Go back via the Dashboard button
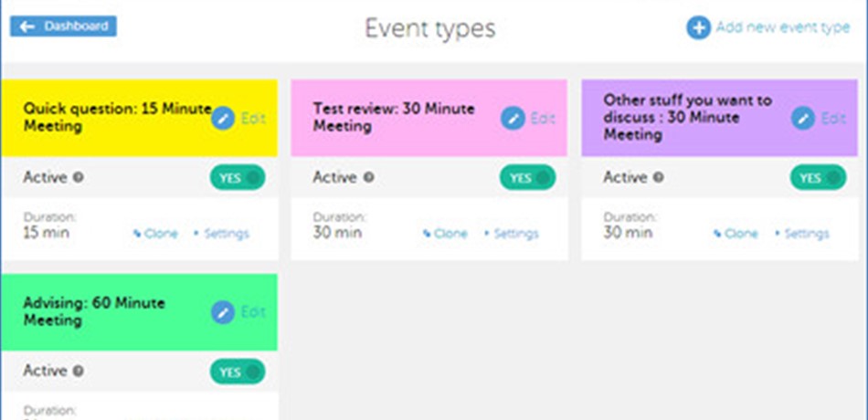868x420 pixels. (63, 26)
